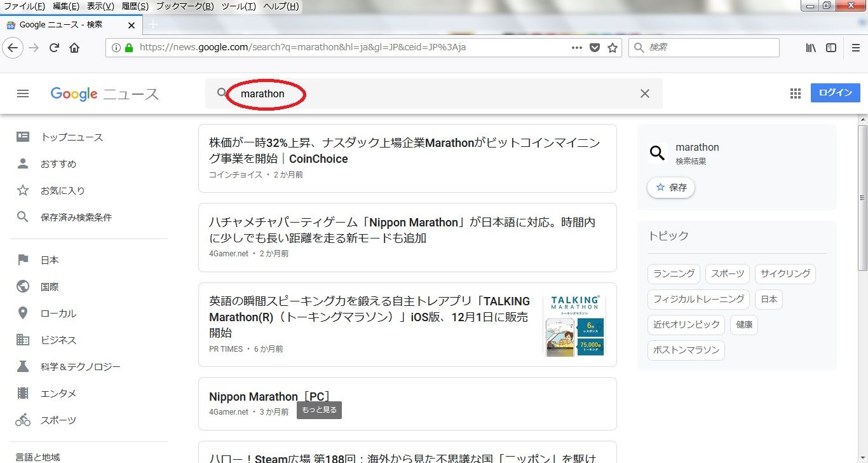Screen dimensions: 868x463
Task: Select the 近代オリンピック topic chip
Action: [686, 324]
